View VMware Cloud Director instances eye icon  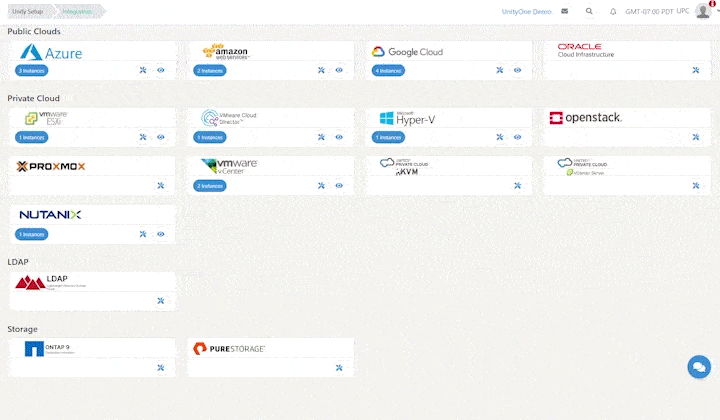(339, 137)
